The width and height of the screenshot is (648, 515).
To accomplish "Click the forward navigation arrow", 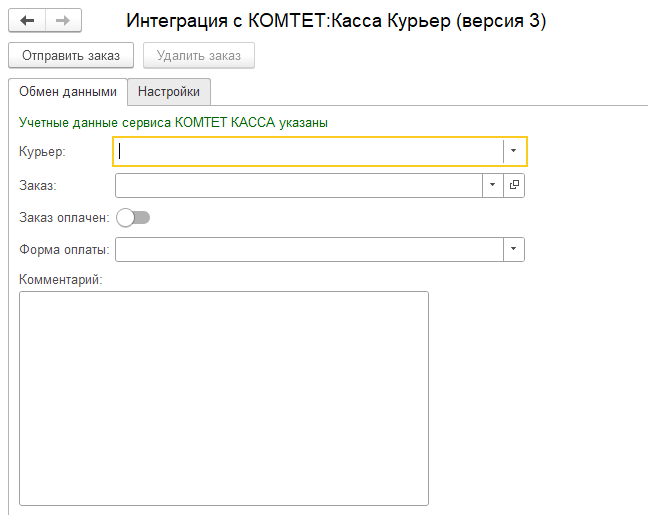I will [62, 20].
